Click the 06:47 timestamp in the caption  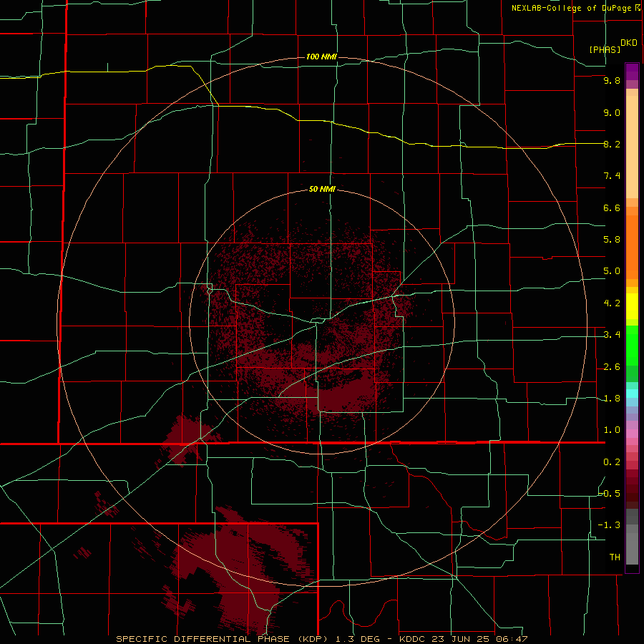(512, 639)
